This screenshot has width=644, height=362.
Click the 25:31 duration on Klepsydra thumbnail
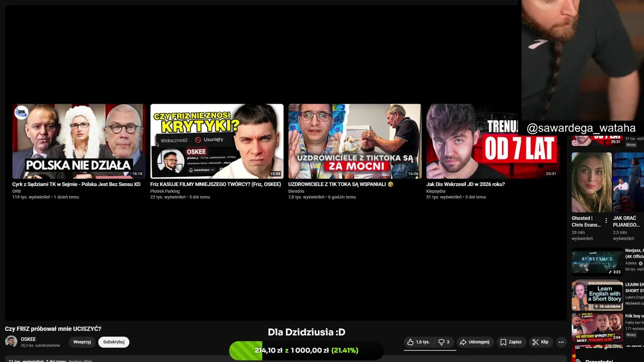[x=551, y=173]
